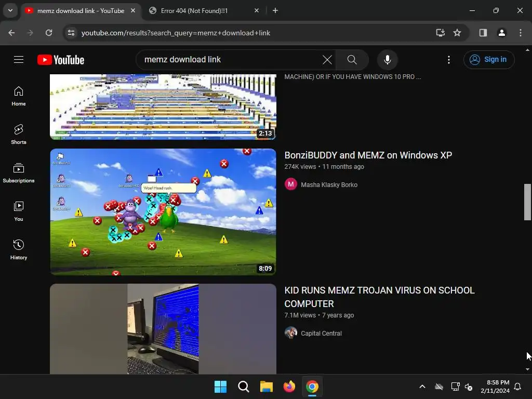Open the Chrome profile icon
The height and width of the screenshot is (399, 532).
point(501,33)
